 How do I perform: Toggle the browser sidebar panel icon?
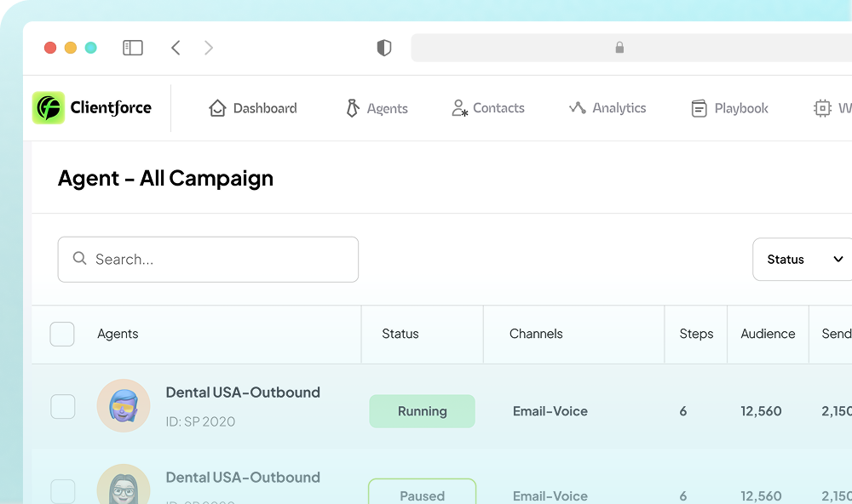133,48
